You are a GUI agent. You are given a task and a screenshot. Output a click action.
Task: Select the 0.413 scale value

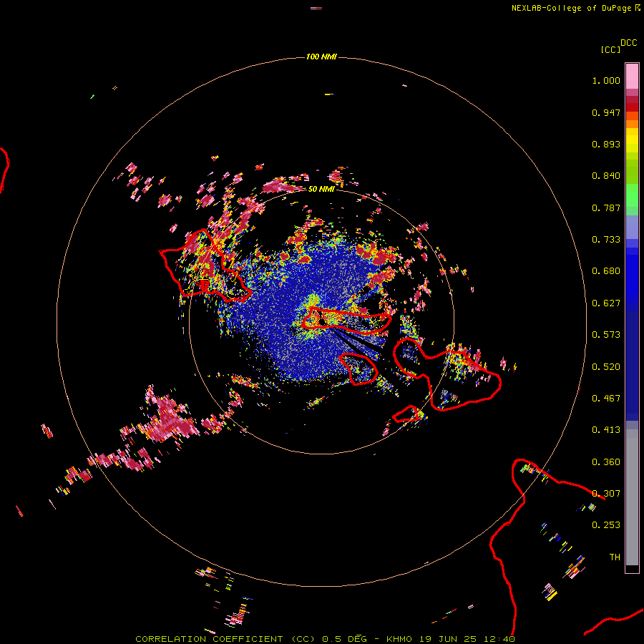coord(606,430)
